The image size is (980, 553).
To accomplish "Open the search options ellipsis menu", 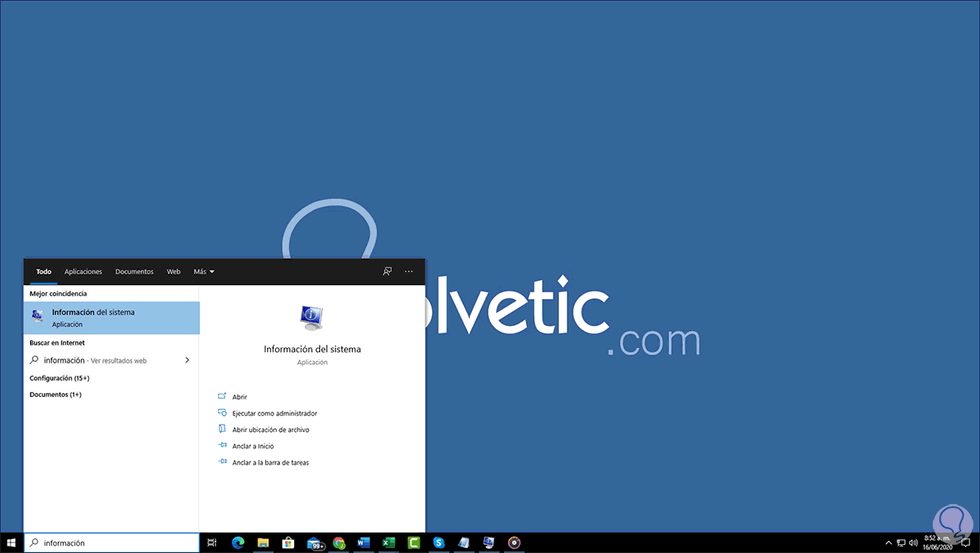I will click(409, 271).
